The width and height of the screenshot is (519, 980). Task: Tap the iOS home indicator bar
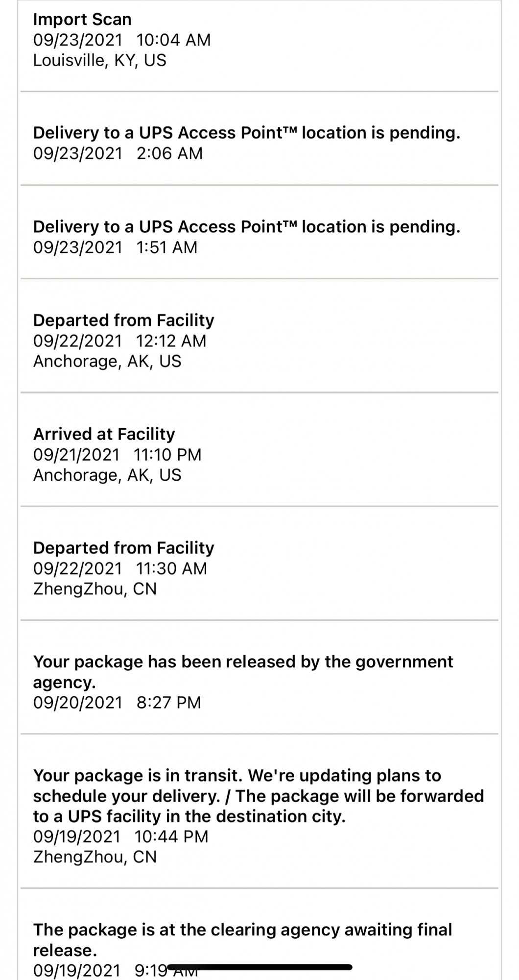pos(259,967)
